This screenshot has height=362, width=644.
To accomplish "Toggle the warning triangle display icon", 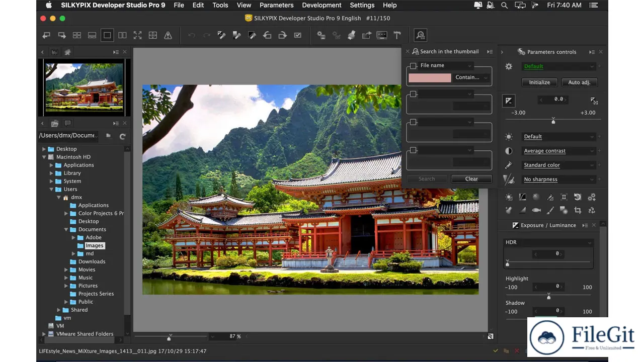I will [x=168, y=35].
